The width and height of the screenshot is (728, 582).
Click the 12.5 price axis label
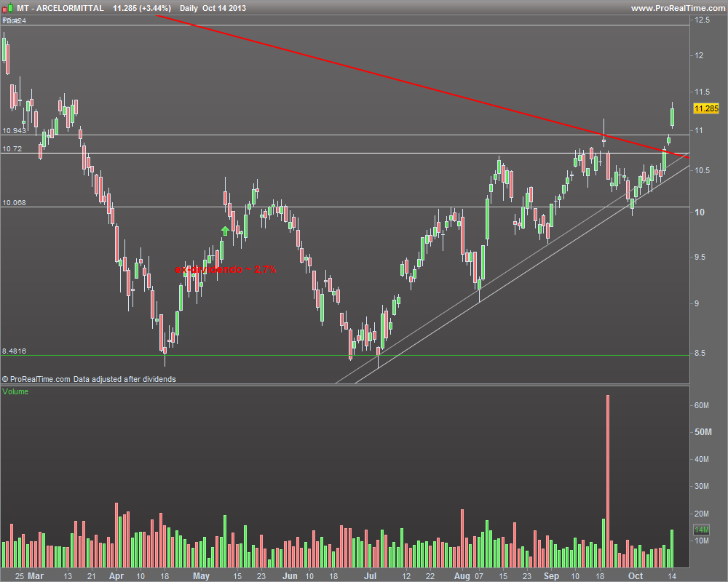pyautogui.click(x=702, y=20)
